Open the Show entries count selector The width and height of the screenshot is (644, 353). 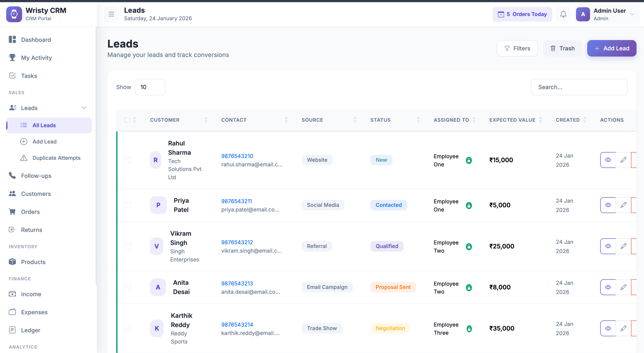click(150, 87)
